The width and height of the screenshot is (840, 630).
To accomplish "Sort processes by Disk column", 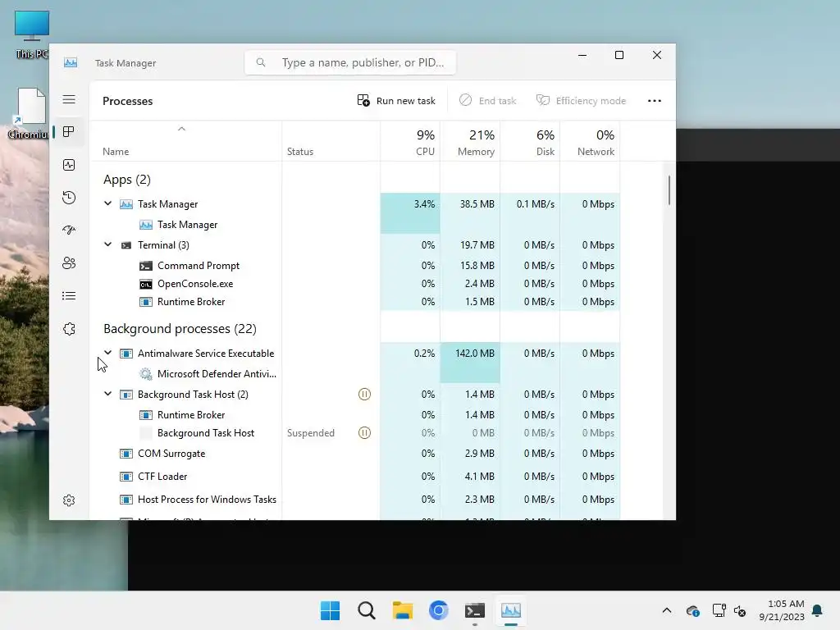I will tap(530, 142).
